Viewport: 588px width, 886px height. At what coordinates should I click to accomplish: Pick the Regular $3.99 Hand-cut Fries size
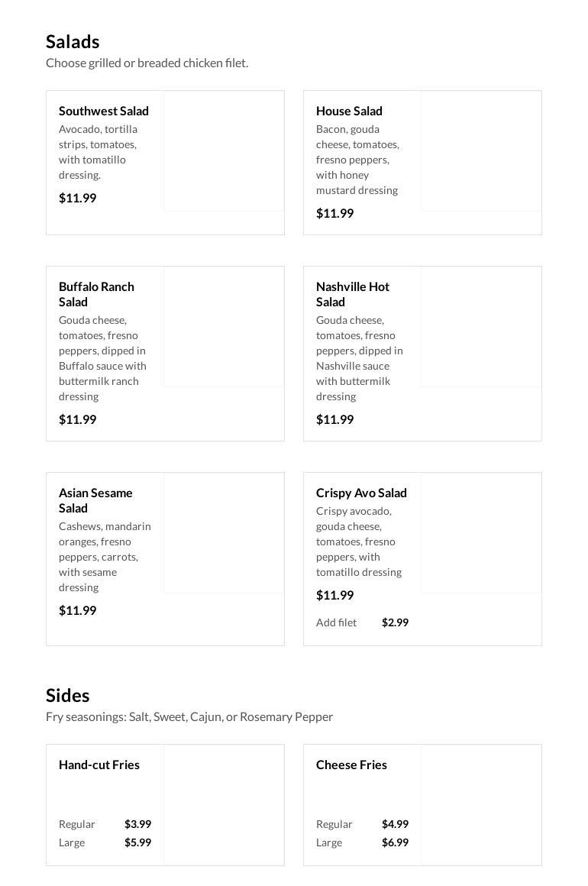tap(105, 824)
